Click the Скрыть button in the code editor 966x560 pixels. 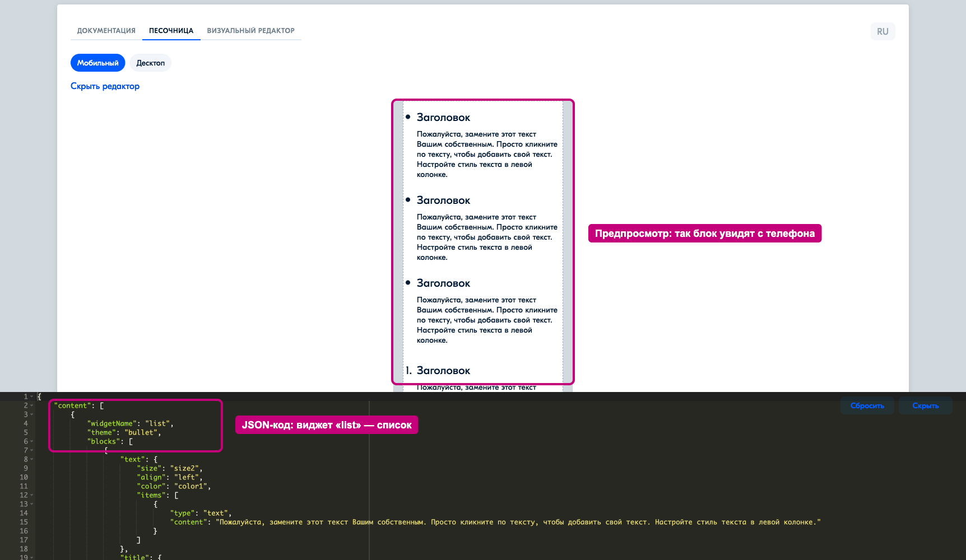[x=925, y=405]
